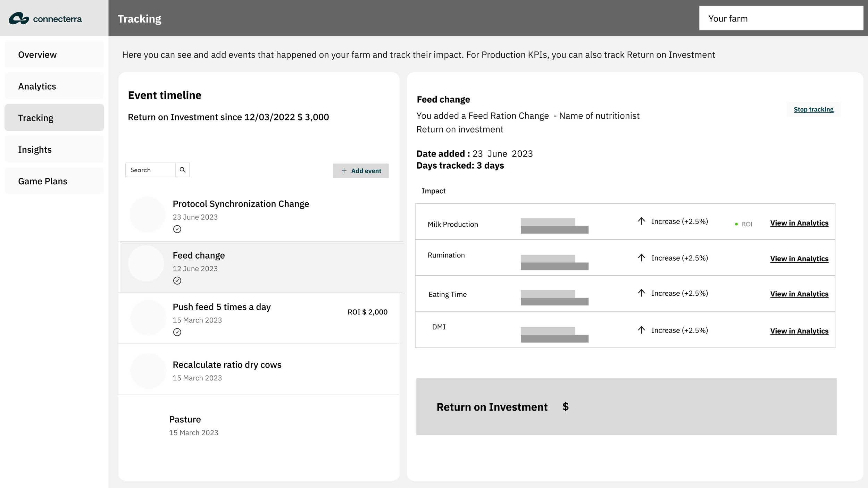View Rumination in Analytics
This screenshot has width=868, height=488.
[x=799, y=259]
